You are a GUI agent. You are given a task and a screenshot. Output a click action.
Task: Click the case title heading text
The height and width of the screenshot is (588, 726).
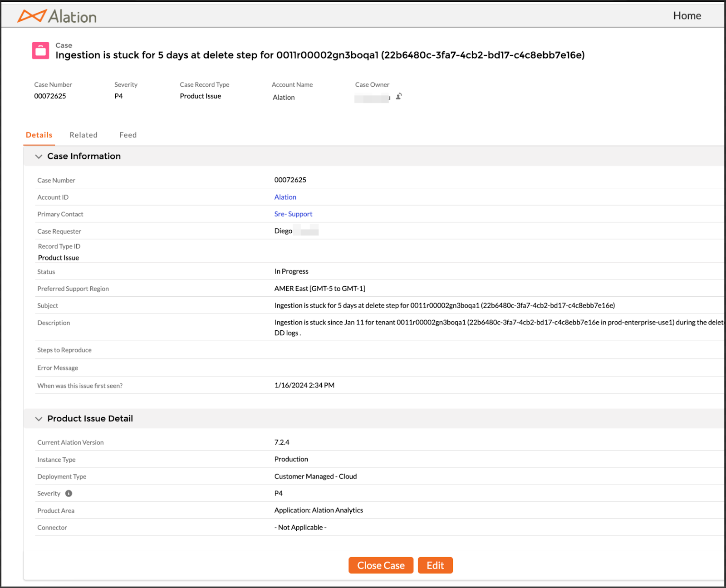point(320,55)
